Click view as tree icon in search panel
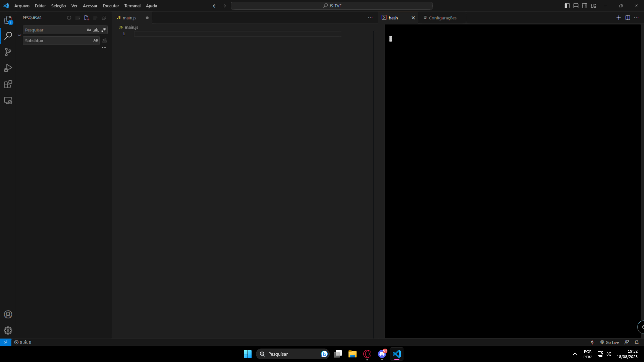Screen dimensions: 644x362 (95, 18)
